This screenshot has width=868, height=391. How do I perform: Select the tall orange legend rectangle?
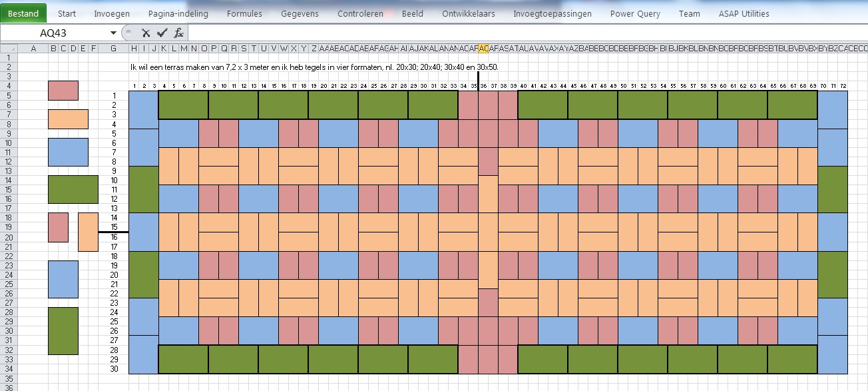click(x=88, y=232)
